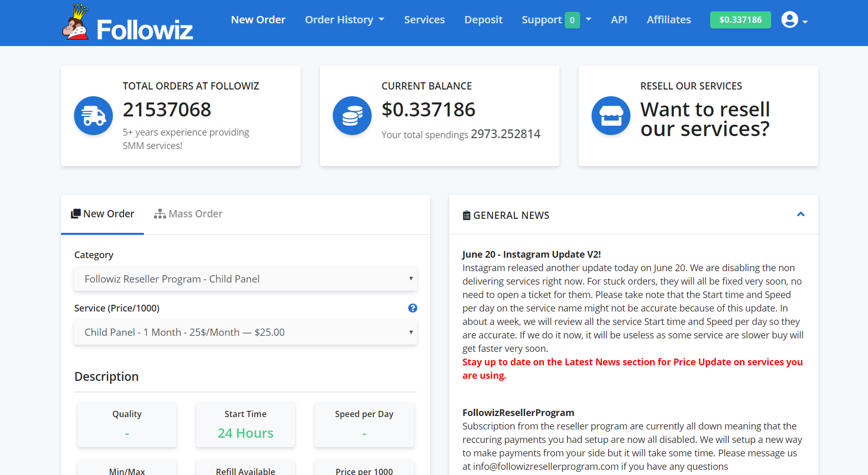The width and height of the screenshot is (868, 475).
Task: Open the Affiliates page
Action: point(669,20)
